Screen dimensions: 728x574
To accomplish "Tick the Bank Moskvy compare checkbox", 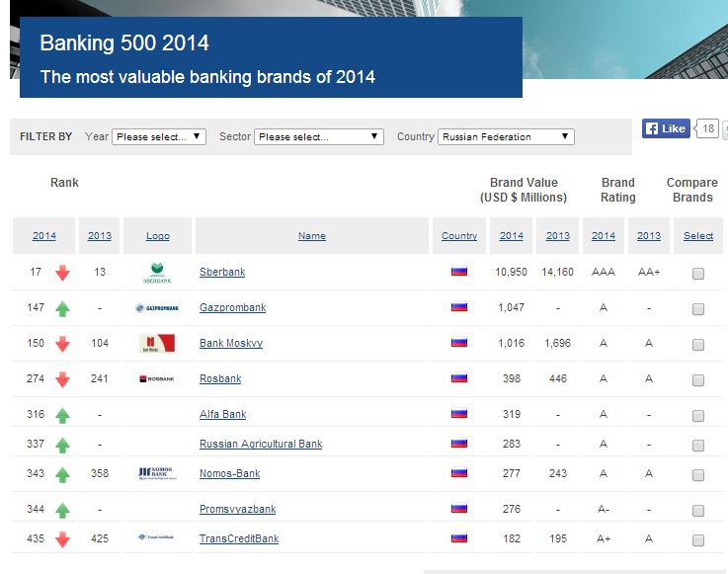I will click(x=697, y=345).
